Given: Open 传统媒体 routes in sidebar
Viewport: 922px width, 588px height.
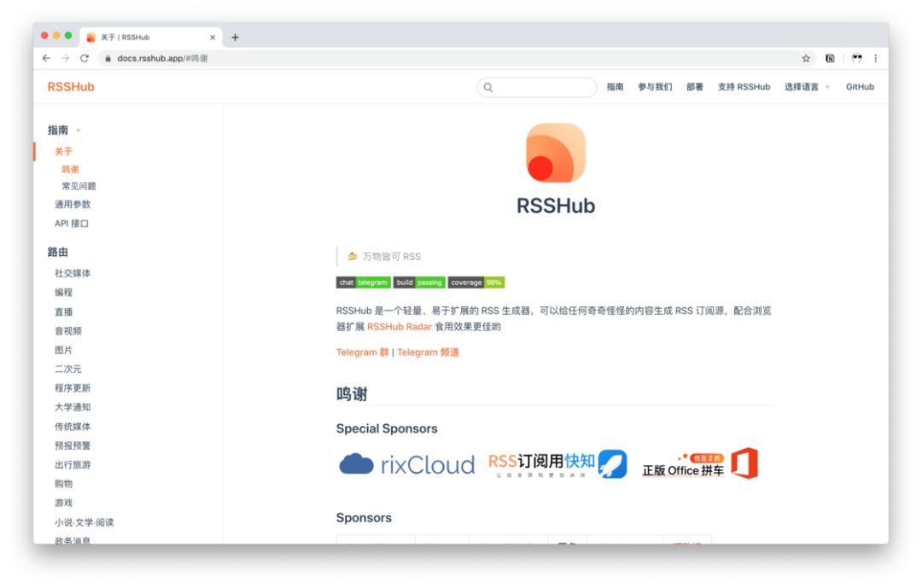Looking at the screenshot, I should (x=73, y=427).
